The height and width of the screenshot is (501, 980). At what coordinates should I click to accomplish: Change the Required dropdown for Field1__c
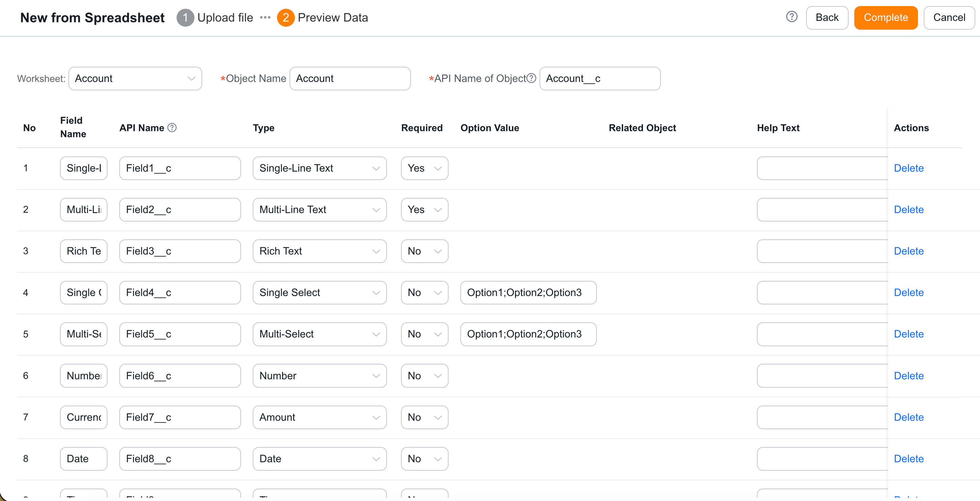[425, 168]
